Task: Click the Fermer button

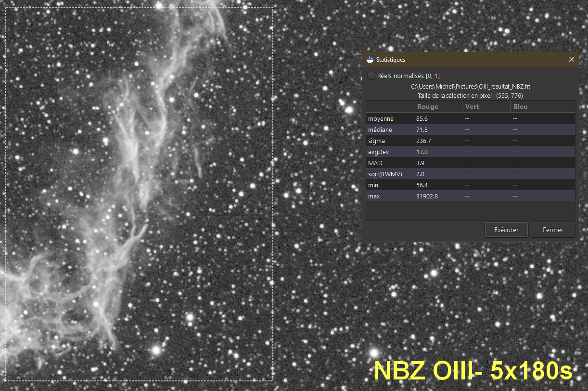Action: [x=553, y=230]
